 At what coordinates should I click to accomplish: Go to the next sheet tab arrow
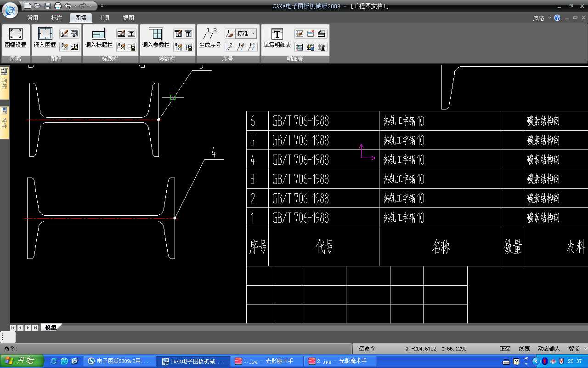pyautogui.click(x=28, y=328)
